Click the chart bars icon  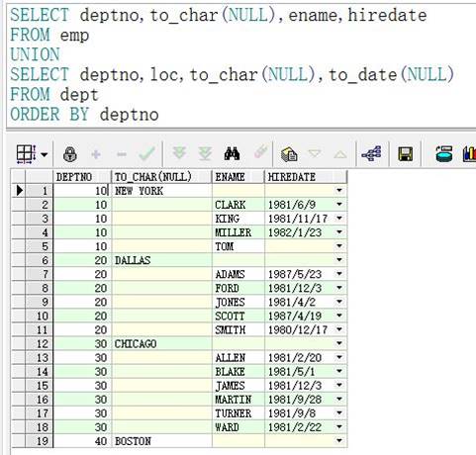point(469,154)
